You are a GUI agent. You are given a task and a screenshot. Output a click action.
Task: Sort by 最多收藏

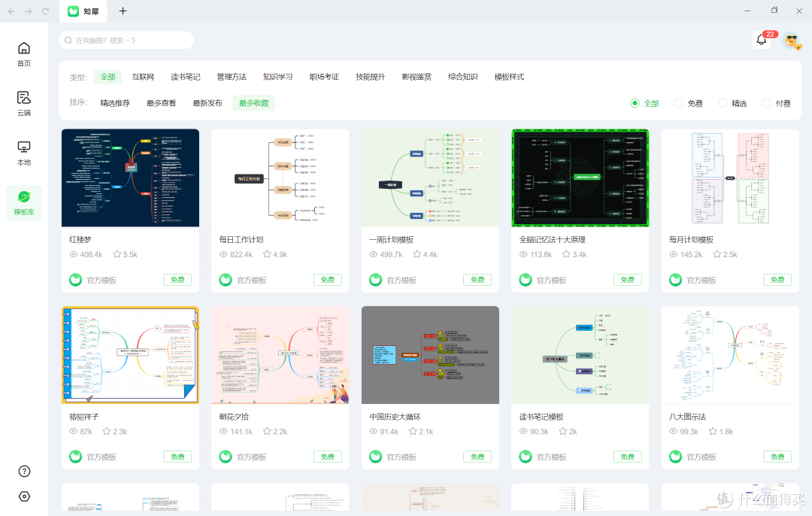[254, 103]
